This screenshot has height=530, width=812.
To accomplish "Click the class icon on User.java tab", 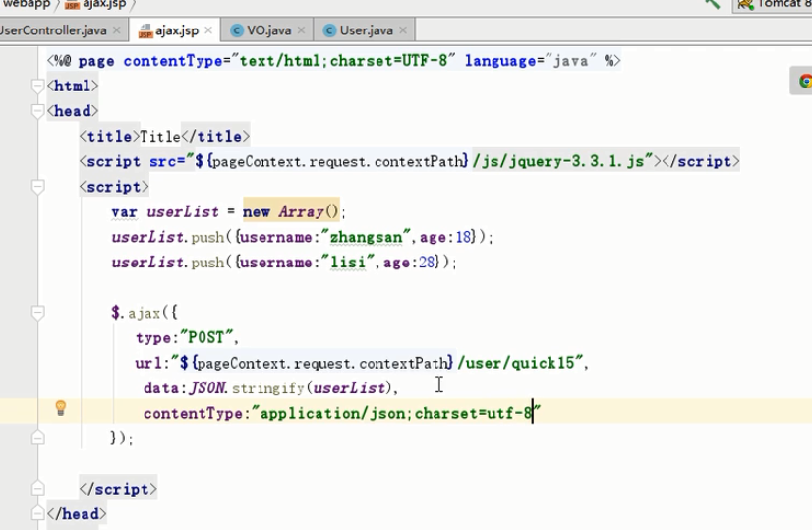I will pyautogui.click(x=329, y=31).
